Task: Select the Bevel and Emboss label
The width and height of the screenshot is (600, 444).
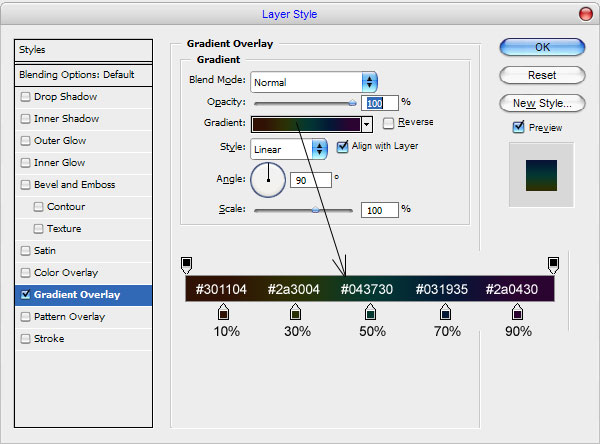Action: pos(75,185)
